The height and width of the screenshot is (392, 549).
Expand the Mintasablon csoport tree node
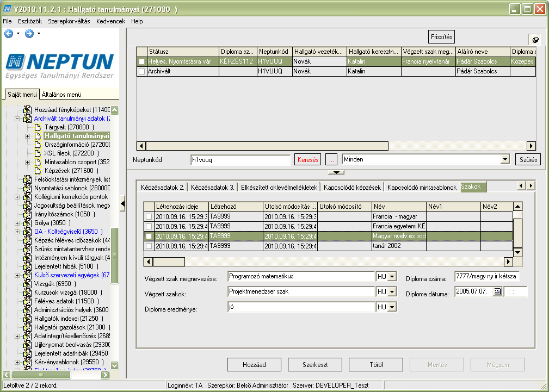click(27, 162)
